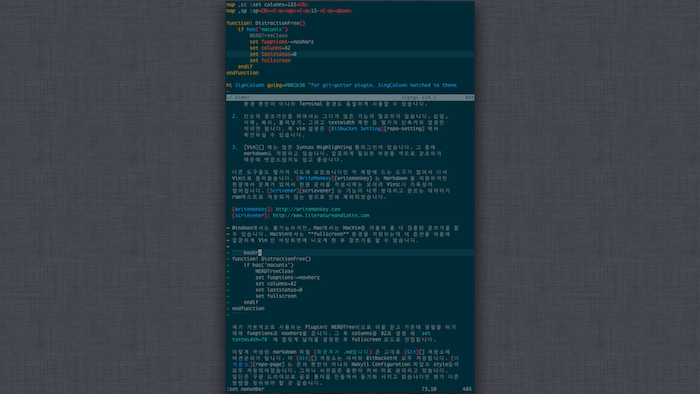Viewport: 700px width, 394px height.
Task: Click the 'map ,sp :sp' mapping line
Action: [x=288, y=11]
